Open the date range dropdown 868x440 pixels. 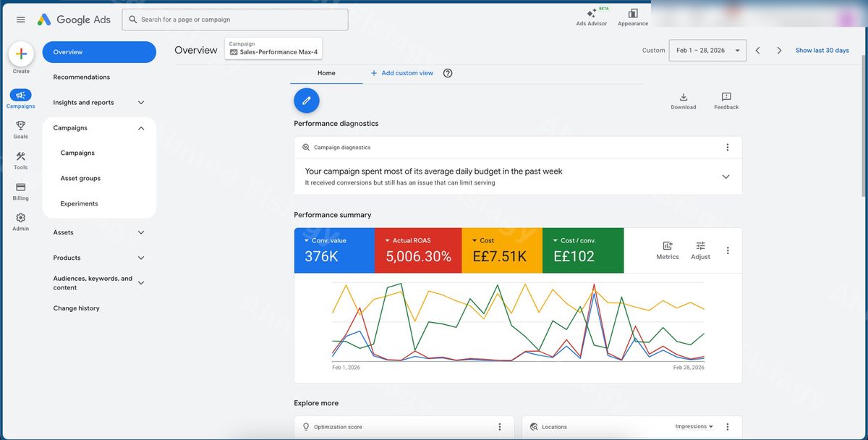coord(708,51)
